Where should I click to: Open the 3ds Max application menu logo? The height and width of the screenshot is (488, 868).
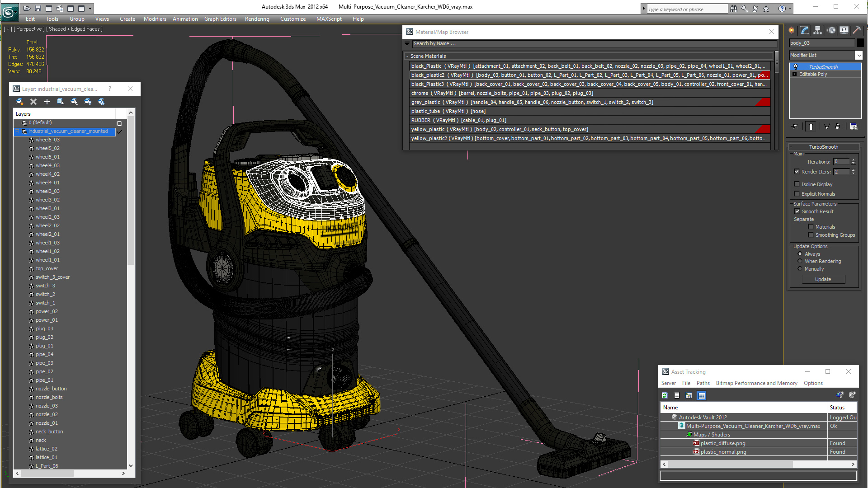9,12
